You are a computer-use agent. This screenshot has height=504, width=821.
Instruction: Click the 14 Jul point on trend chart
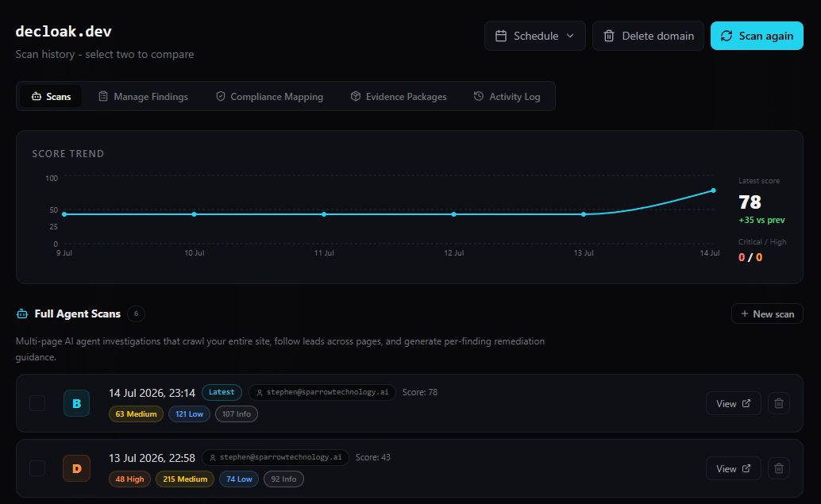click(x=713, y=190)
